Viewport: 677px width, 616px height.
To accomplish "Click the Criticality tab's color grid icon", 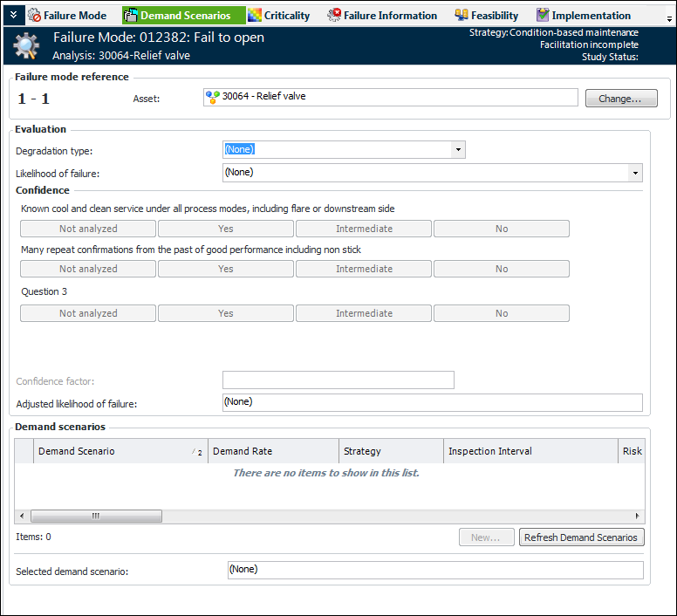I will (254, 16).
